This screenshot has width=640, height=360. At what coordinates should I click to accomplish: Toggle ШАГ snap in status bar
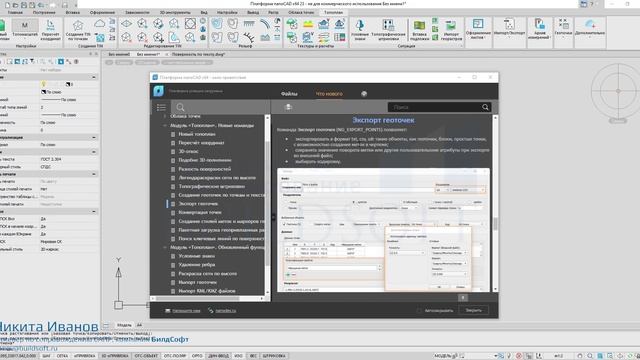(46, 356)
